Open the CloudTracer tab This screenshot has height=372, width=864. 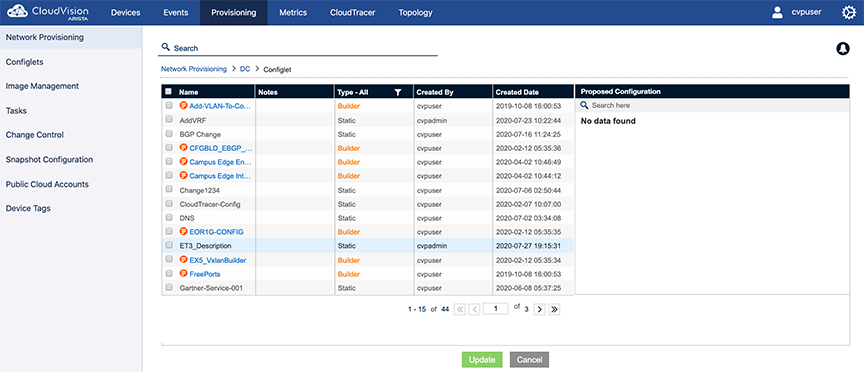(353, 13)
